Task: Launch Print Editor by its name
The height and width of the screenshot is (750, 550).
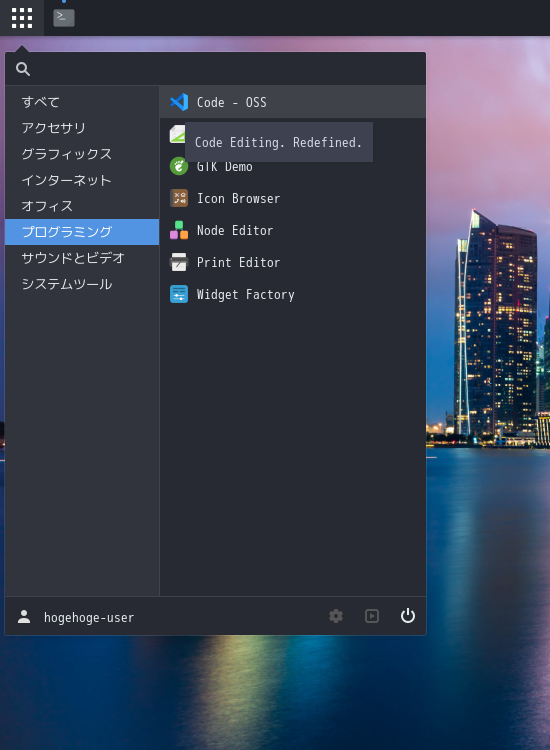Action: pos(238,263)
